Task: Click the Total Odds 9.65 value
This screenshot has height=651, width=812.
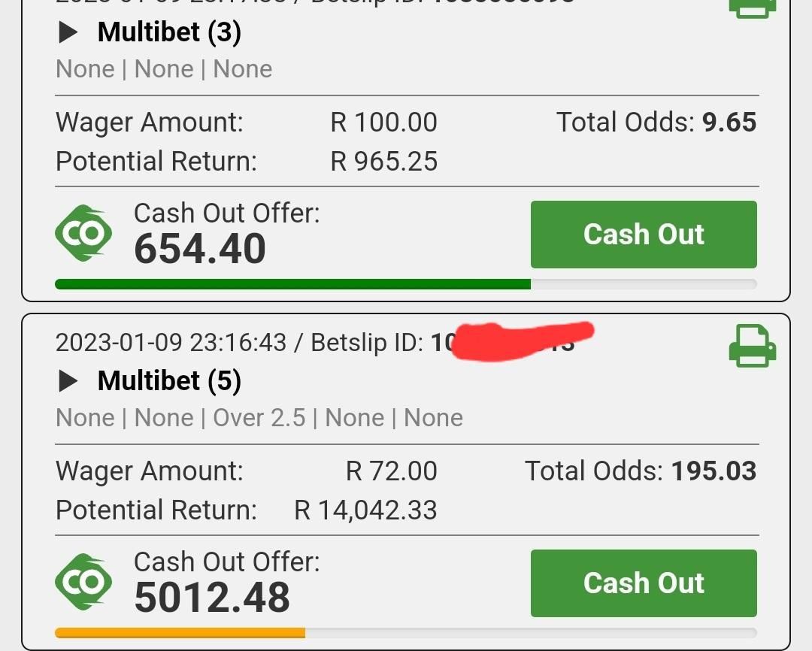Action: [x=729, y=123]
